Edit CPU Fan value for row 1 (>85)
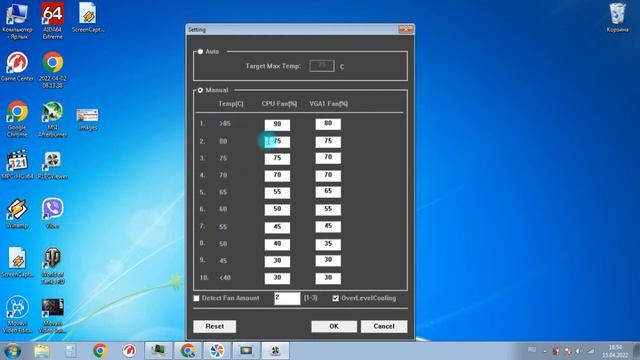 point(277,125)
